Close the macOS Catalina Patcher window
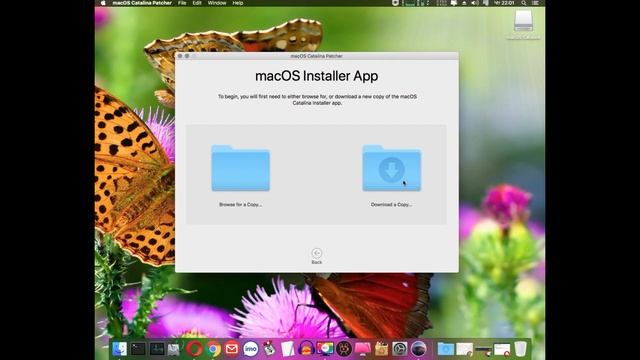The height and width of the screenshot is (360, 640). tap(180, 56)
